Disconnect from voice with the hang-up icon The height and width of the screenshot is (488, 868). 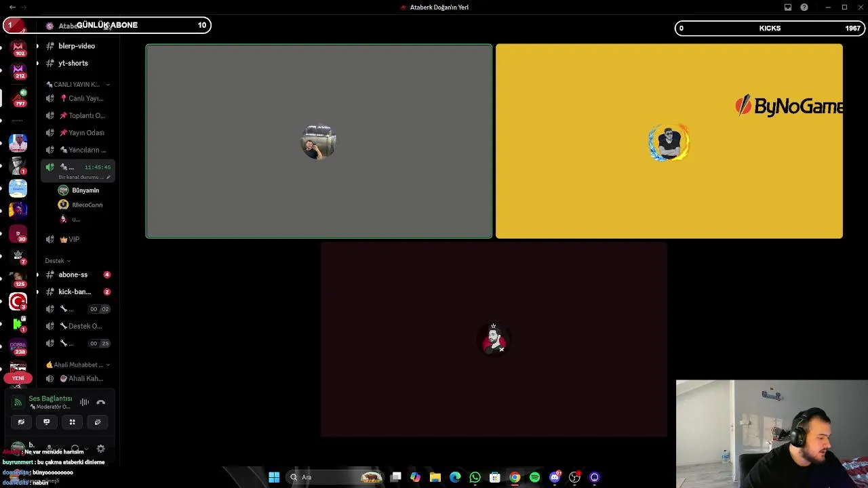point(100,402)
